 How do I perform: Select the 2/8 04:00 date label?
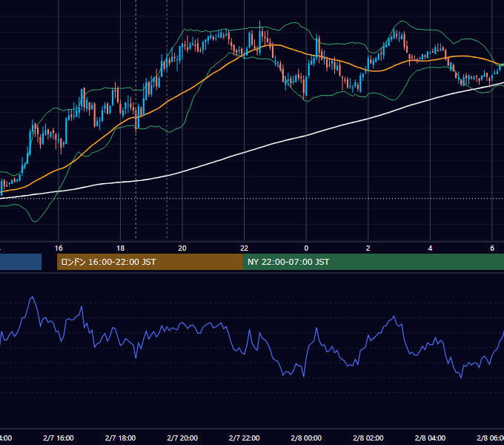(430, 438)
